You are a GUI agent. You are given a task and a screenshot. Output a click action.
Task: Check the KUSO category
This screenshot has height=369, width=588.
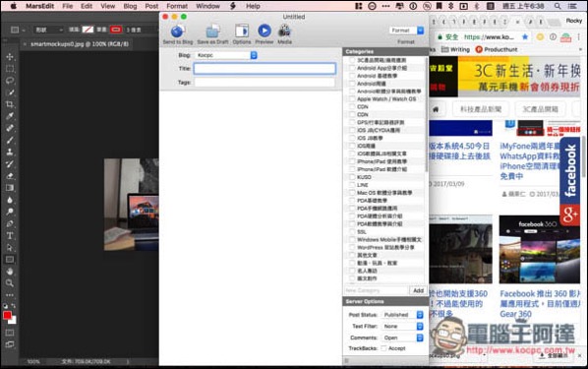352,177
